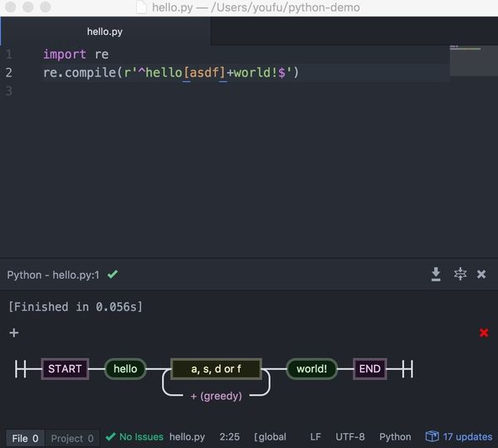Change the LF line ending setting
This screenshot has width=498, height=448.
pos(315,437)
